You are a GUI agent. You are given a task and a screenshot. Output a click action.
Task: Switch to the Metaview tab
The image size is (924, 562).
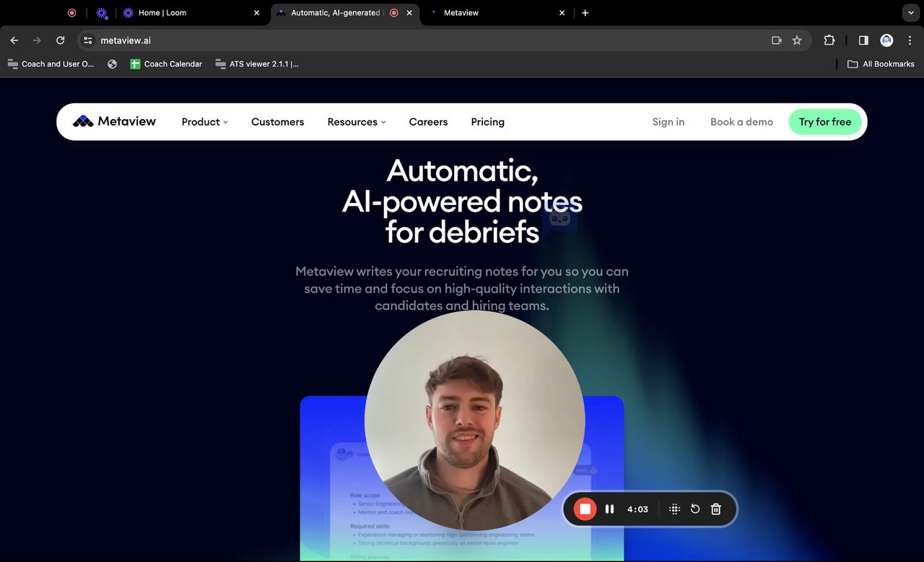pyautogui.click(x=498, y=13)
